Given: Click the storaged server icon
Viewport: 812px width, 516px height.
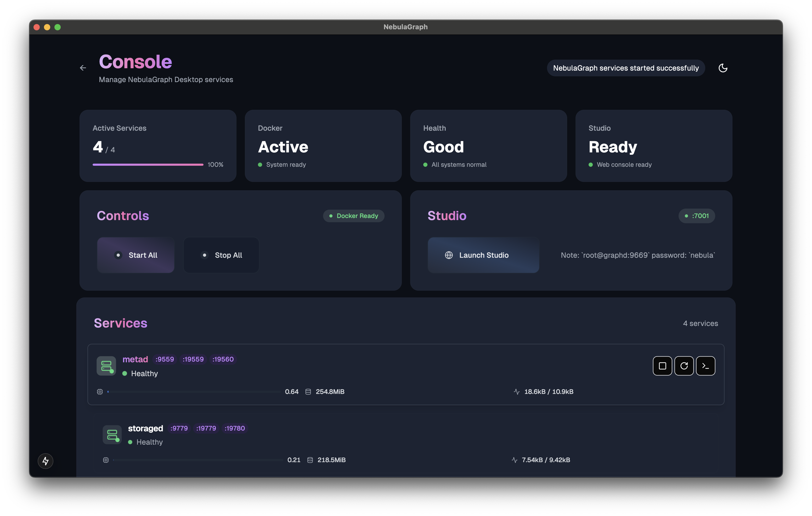Looking at the screenshot, I should (x=112, y=434).
